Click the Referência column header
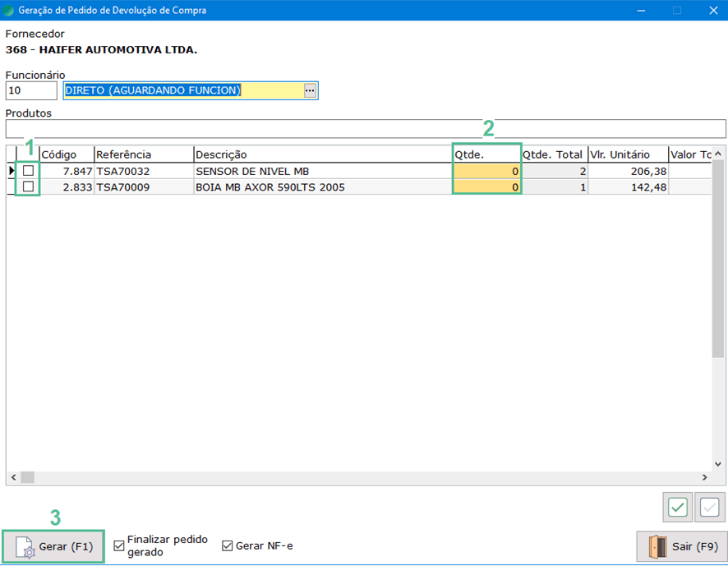 click(143, 154)
